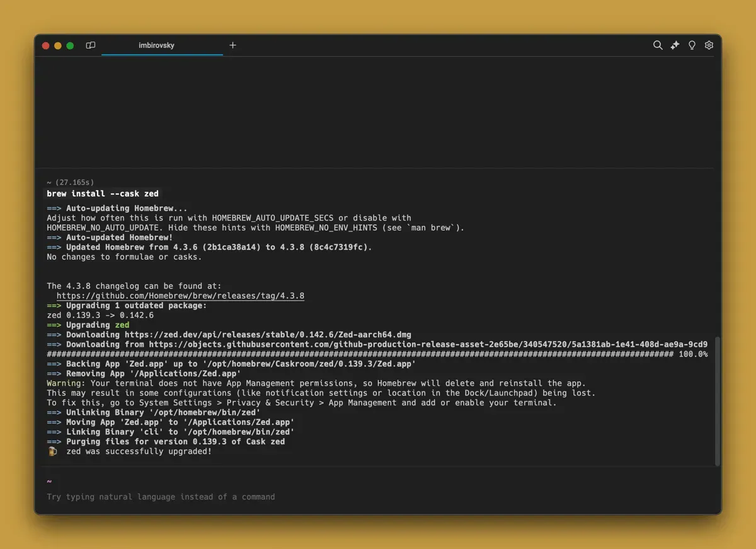The height and width of the screenshot is (549, 756).
Task: Click the red close window button
Action: point(45,45)
